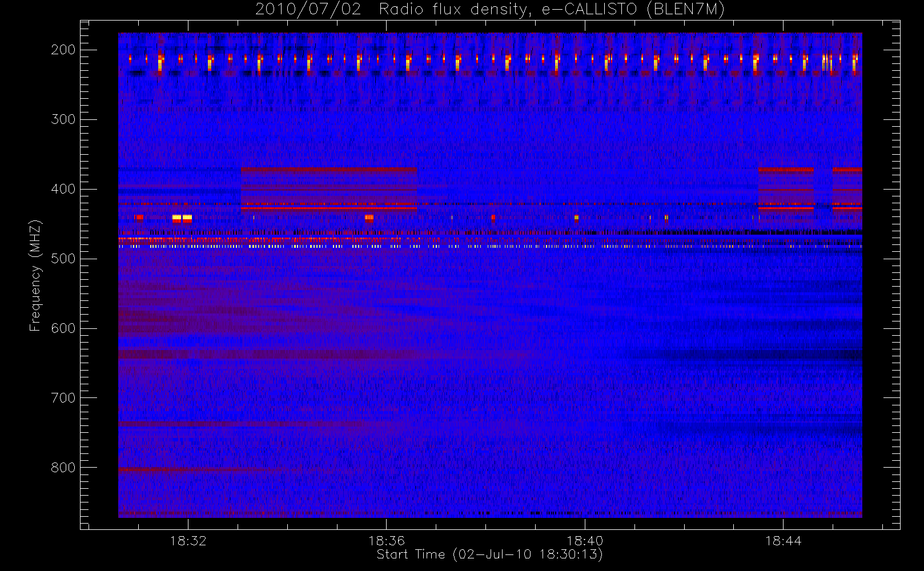This screenshot has width=924, height=571.
Task: Click the 18:32 time tick label
Action: [188, 541]
